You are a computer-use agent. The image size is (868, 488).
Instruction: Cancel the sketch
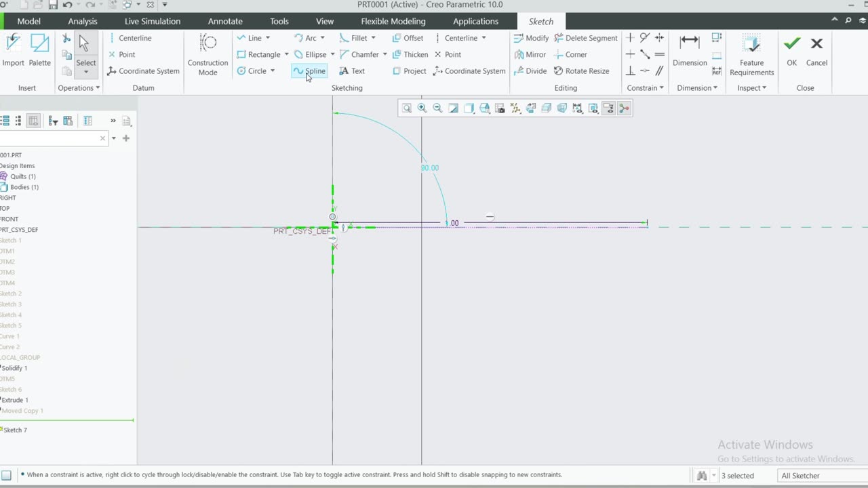coord(816,51)
